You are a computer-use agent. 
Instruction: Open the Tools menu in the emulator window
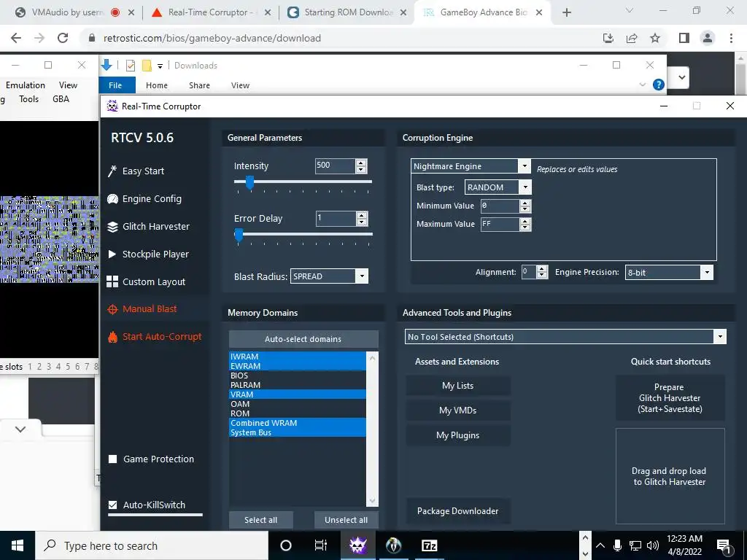pos(28,99)
